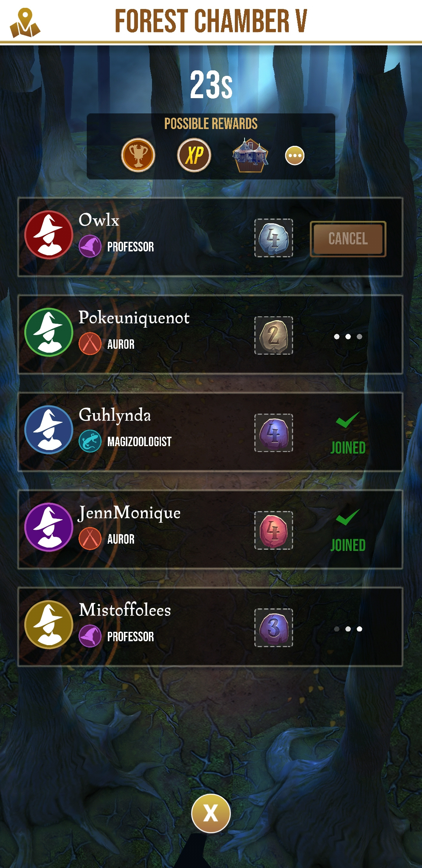Tap Guhlynda's Joined checkmark
422x868 pixels.
click(348, 420)
